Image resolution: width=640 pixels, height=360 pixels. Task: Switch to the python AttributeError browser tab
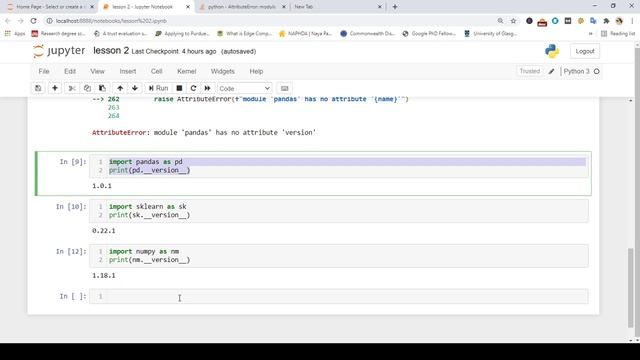242,7
